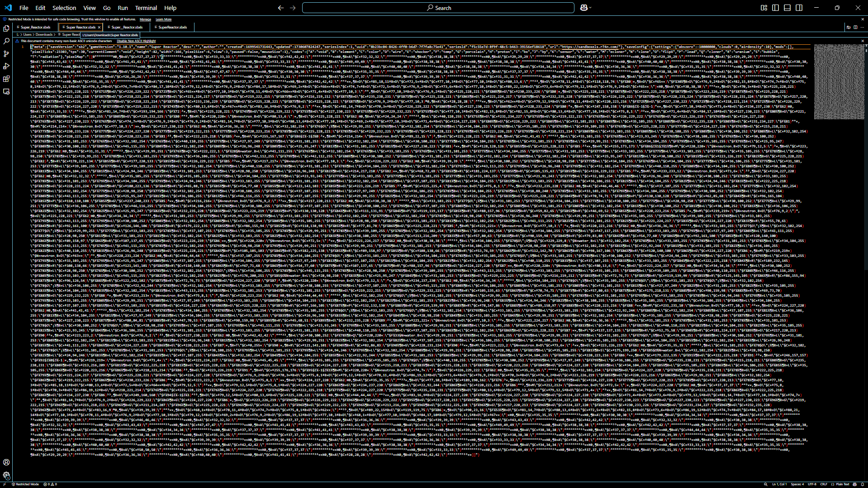The width and height of the screenshot is (868, 488).
Task: Open the Accounts menu in activity bar
Action: coord(6,462)
